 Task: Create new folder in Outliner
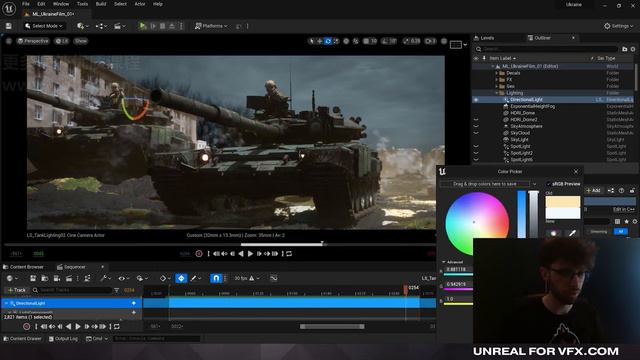(x=624, y=49)
